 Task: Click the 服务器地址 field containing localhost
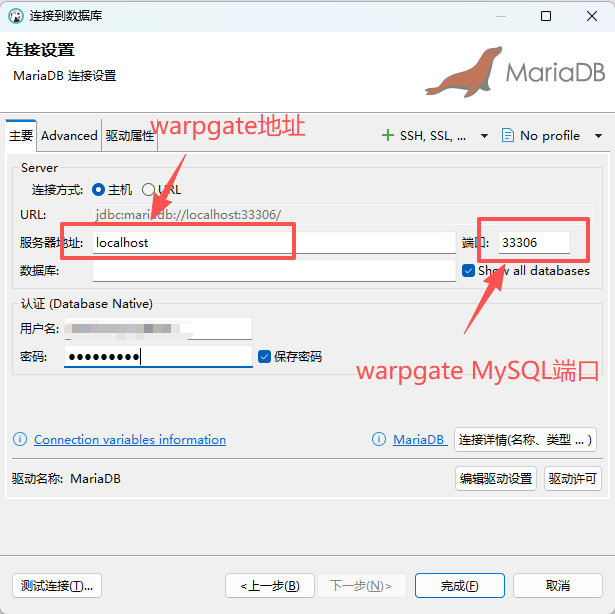[x=274, y=242]
